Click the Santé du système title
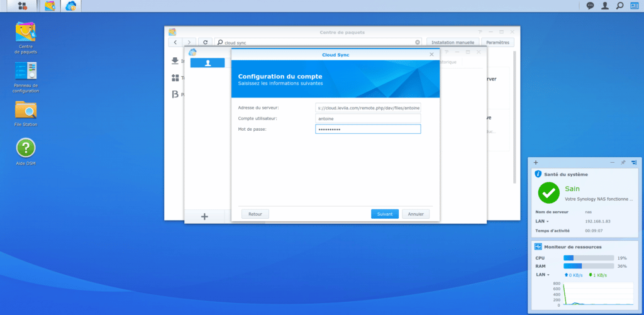This screenshot has width=644, height=315. 566,174
